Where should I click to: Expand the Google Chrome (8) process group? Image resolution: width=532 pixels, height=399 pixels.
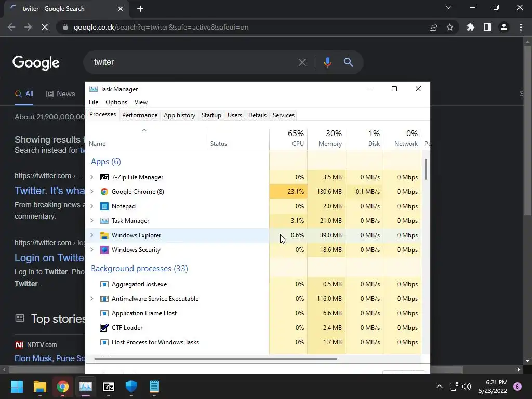[91, 192]
